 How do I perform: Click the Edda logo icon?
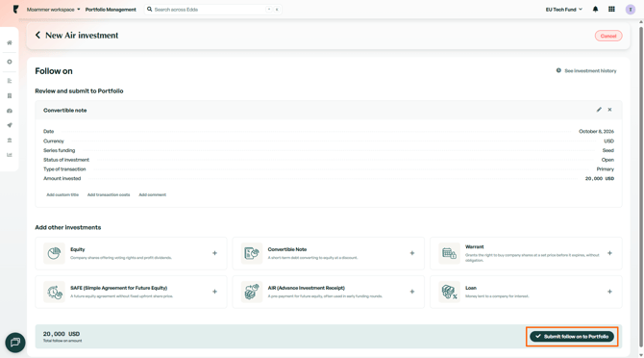pyautogui.click(x=15, y=9)
